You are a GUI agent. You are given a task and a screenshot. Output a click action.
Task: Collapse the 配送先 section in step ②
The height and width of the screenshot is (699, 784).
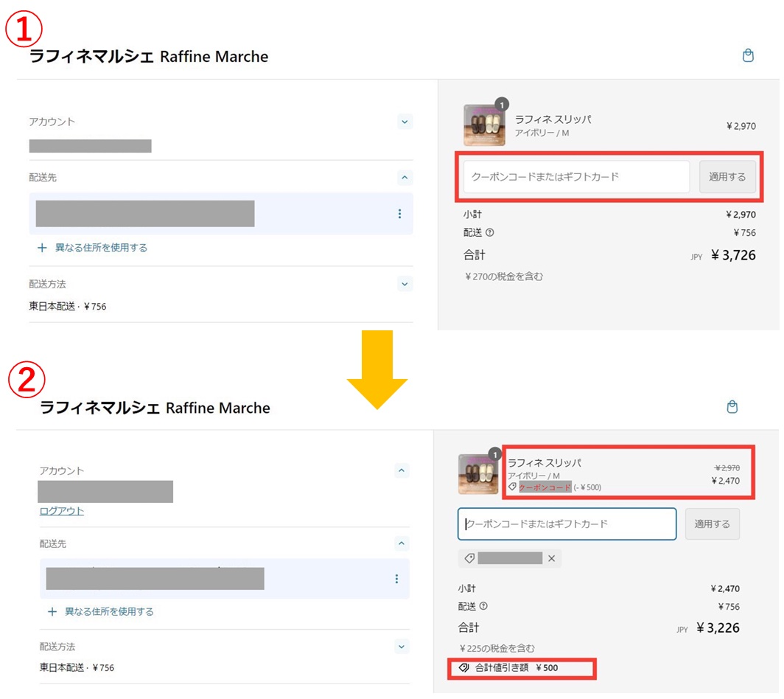tap(402, 543)
